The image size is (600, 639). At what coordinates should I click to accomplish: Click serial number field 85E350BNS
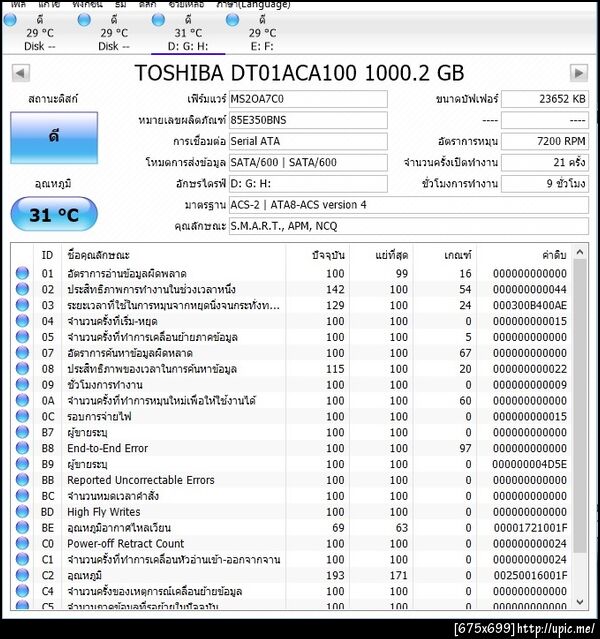point(308,120)
